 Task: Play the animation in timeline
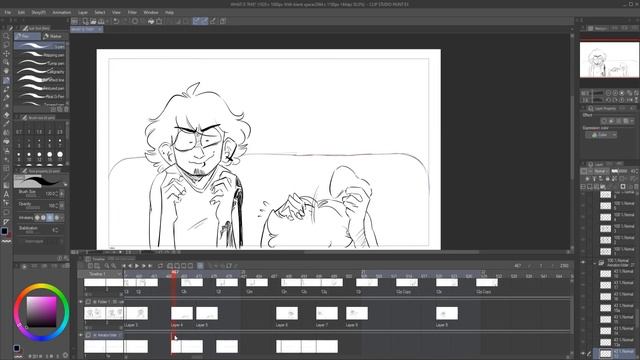point(137,266)
